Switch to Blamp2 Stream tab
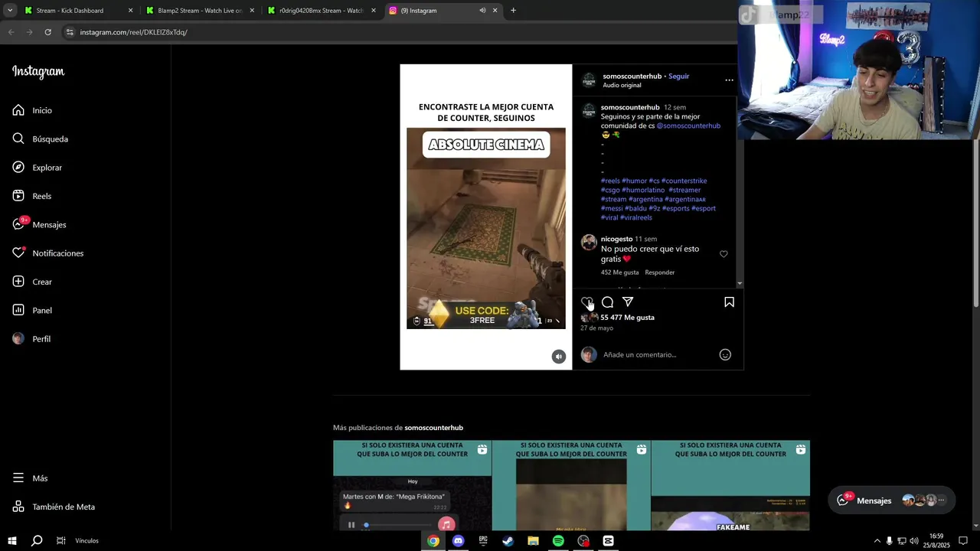Viewport: 980px width, 551px height. click(201, 11)
